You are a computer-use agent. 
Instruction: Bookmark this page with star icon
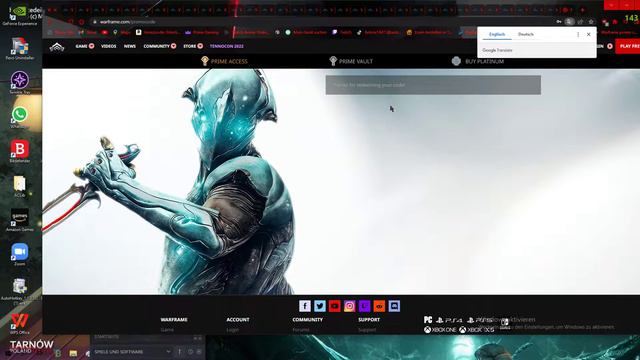click(x=591, y=22)
